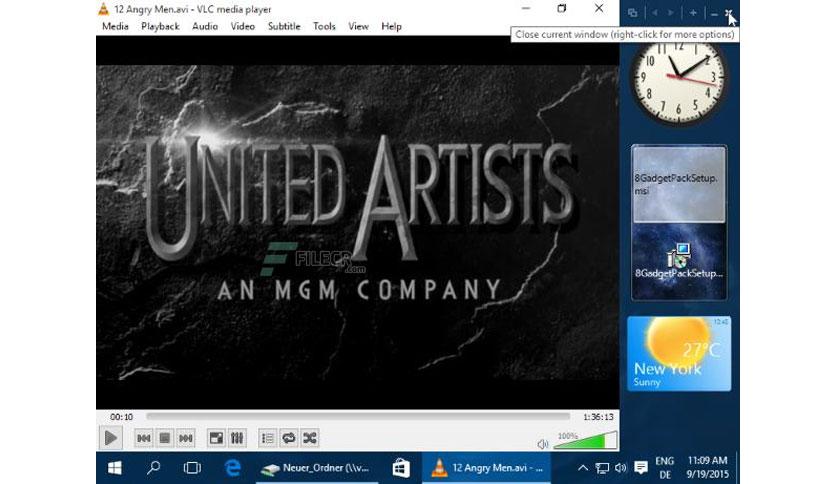Viewport: 836px width, 484px height.
Task: Go to next sidebar page arrow
Action: point(671,13)
